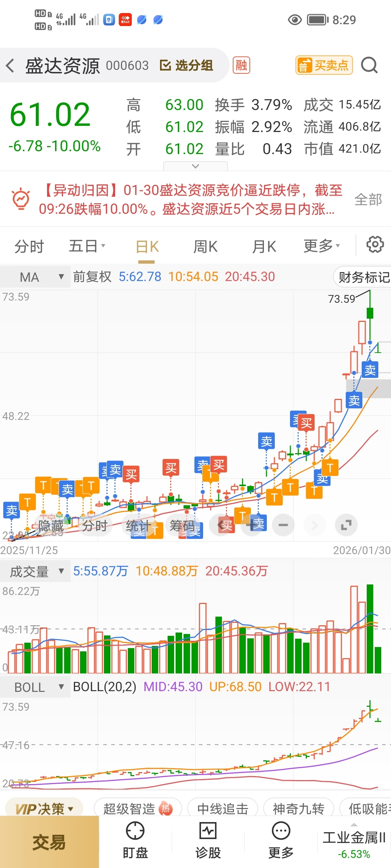Screen dimensions: 391x868
Task: Open the 融 margin trading badge
Action: tap(241, 65)
